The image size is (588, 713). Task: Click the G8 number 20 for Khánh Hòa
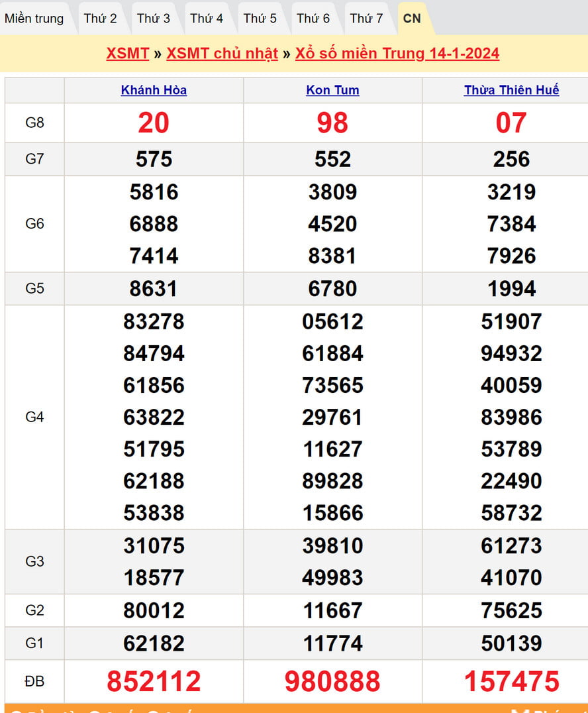click(x=154, y=123)
